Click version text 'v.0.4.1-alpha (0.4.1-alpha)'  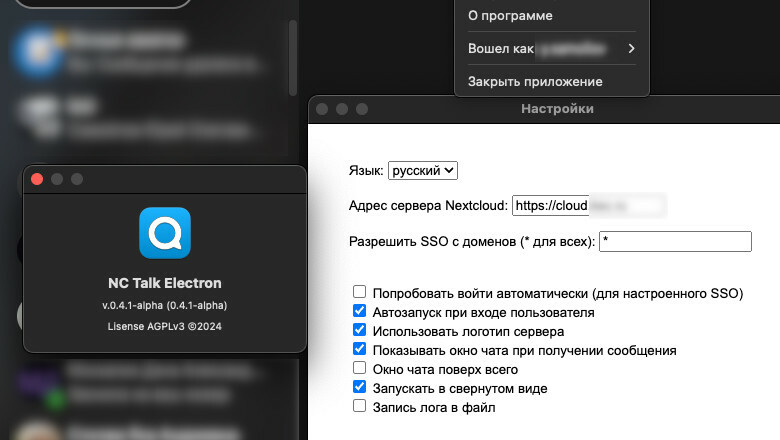pyautogui.click(x=165, y=305)
